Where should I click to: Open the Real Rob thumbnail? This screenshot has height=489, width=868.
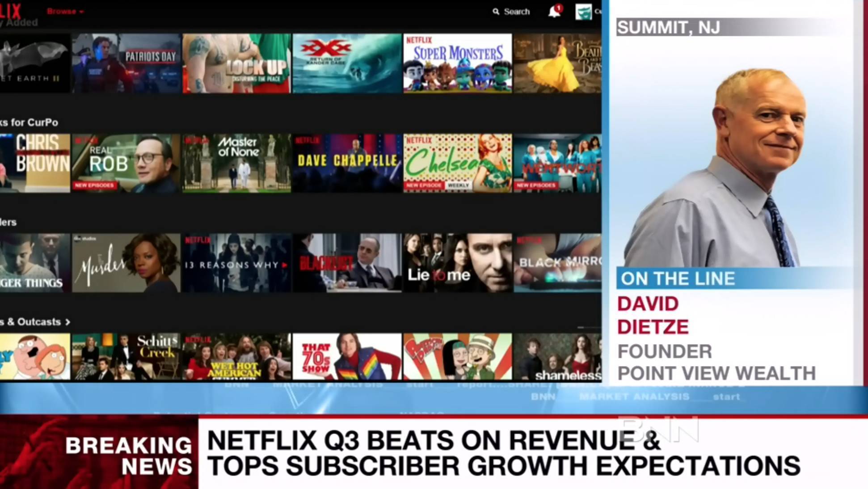[x=126, y=163]
